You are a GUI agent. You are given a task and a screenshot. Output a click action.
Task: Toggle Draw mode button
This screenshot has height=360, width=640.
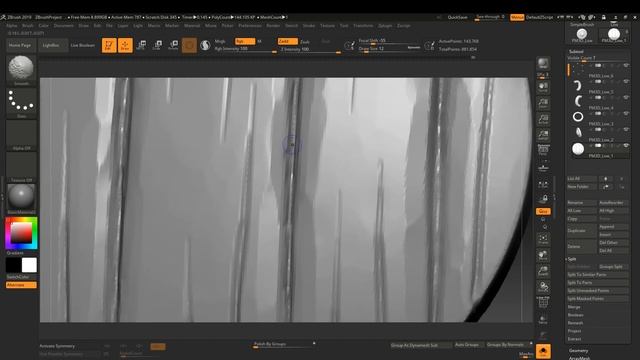pos(125,45)
